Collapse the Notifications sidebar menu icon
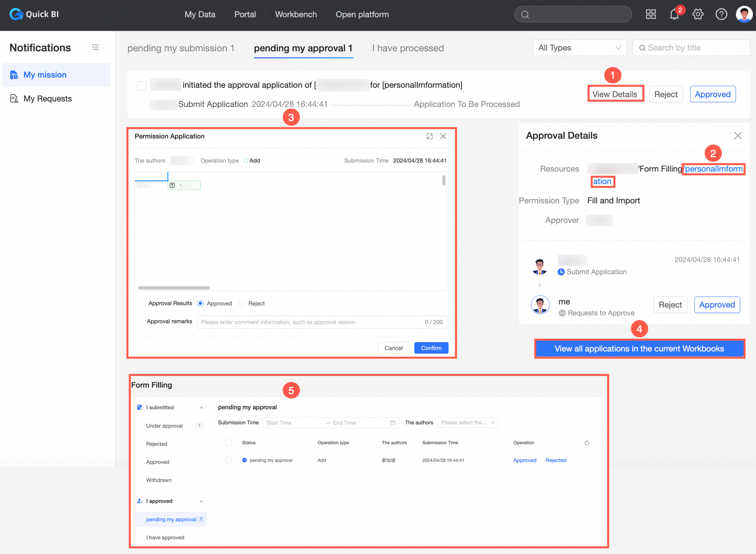Image resolution: width=756 pixels, height=554 pixels. [x=95, y=47]
